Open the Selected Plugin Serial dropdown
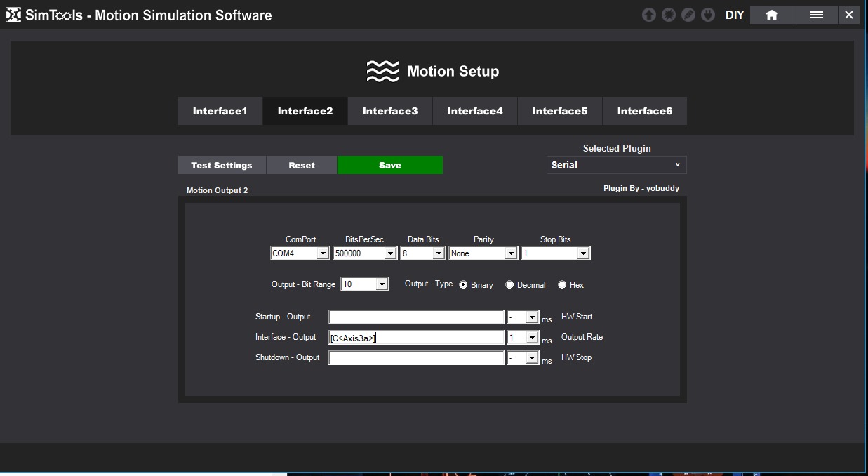Screen dimensions: 868x476 click(x=617, y=165)
